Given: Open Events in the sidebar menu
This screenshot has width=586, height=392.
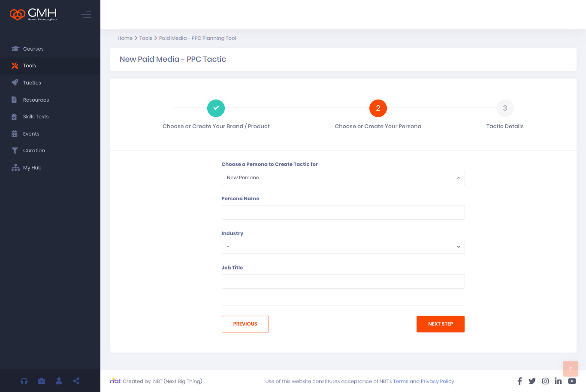Looking at the screenshot, I should coord(50,134).
